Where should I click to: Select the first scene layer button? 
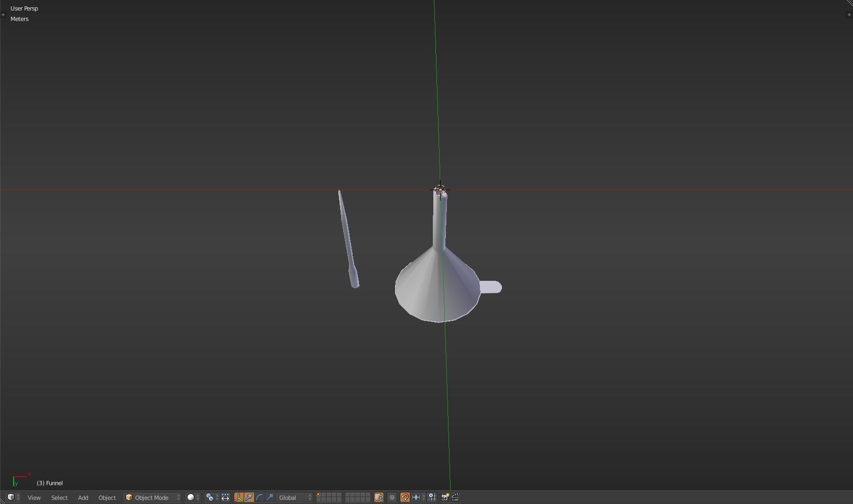coord(319,495)
